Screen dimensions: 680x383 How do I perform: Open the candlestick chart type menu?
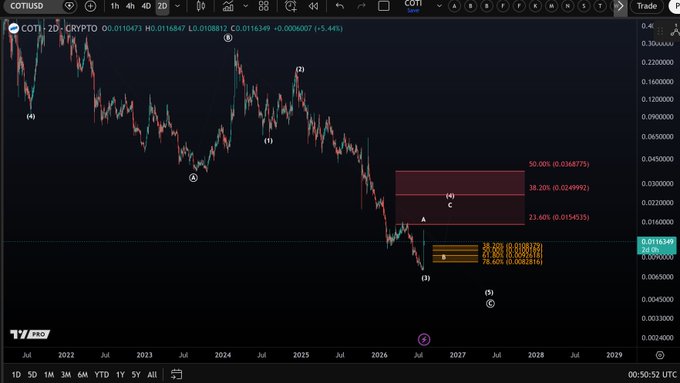201,6
